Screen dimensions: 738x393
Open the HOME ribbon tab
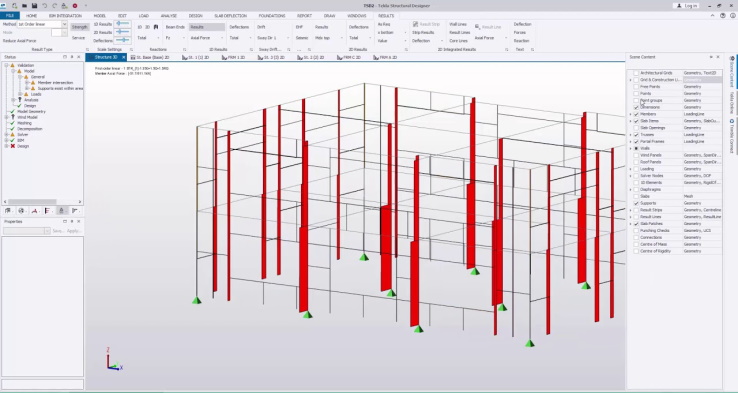(32, 16)
